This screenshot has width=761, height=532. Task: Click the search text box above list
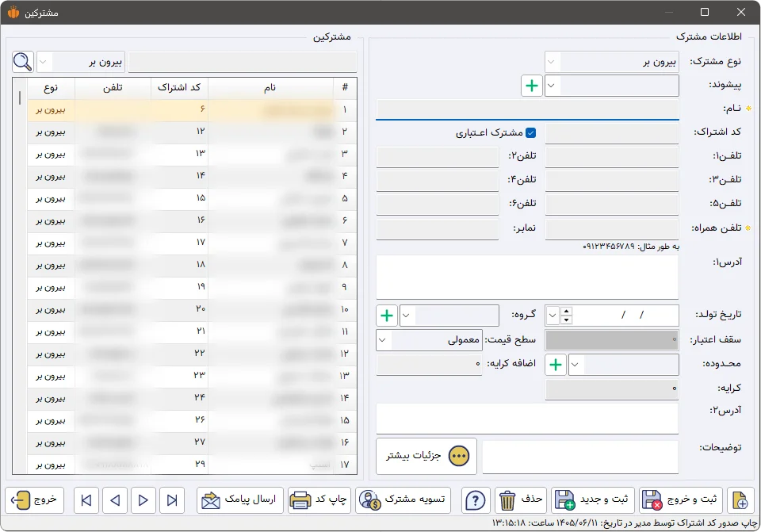[x=243, y=62]
